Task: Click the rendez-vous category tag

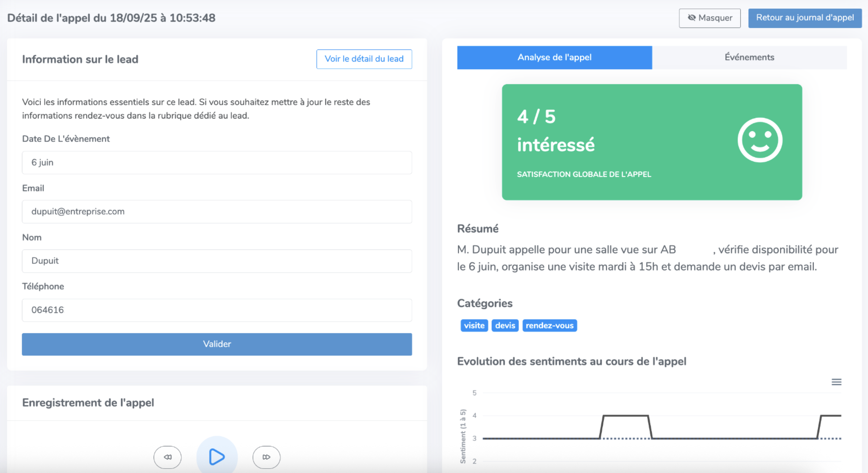Action: [x=549, y=326]
